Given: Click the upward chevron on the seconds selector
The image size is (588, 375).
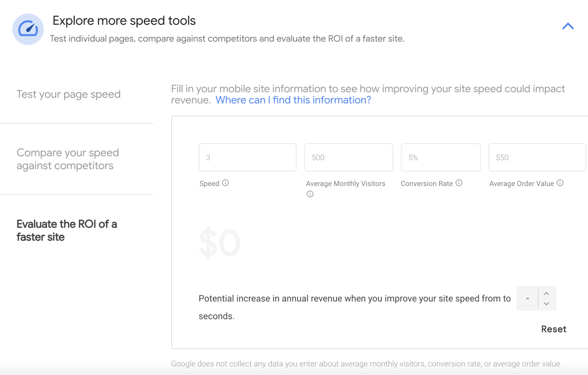Looking at the screenshot, I should pos(547,293).
